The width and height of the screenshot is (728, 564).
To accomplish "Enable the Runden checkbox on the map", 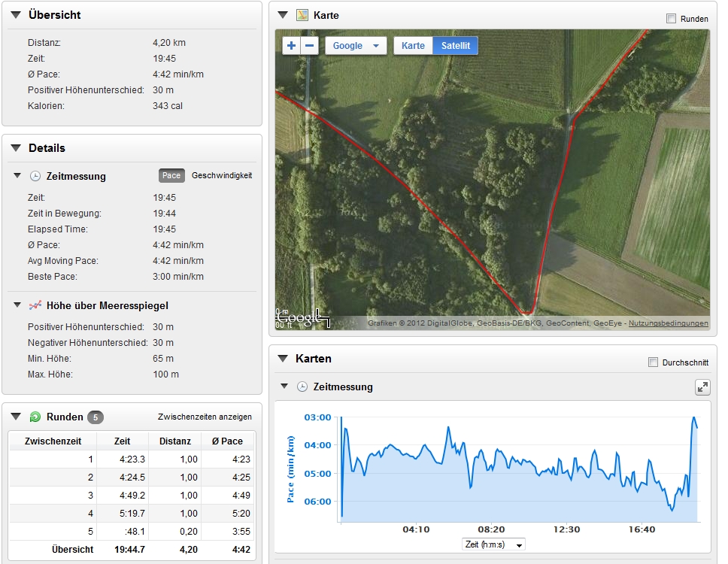I will pyautogui.click(x=671, y=19).
